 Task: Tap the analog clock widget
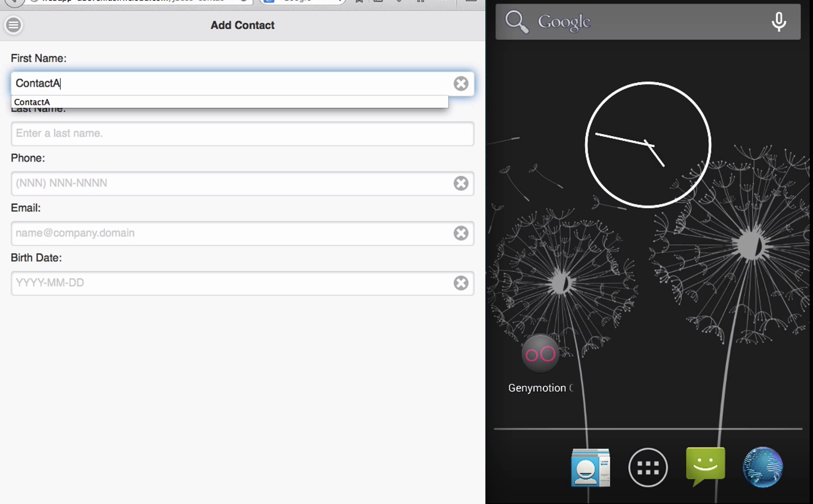click(x=648, y=145)
